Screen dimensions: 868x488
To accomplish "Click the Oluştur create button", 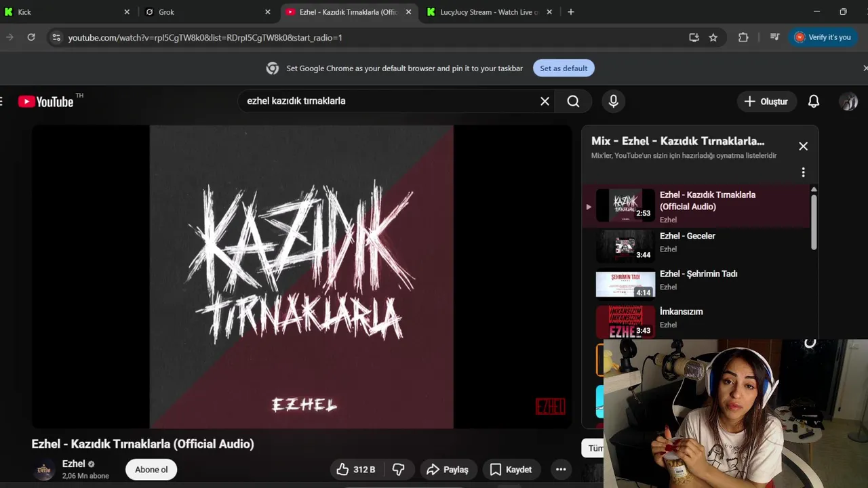I will pos(766,102).
